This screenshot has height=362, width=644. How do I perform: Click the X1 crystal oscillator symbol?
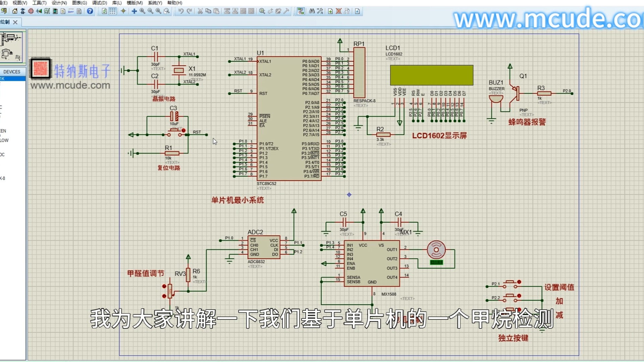(x=179, y=70)
